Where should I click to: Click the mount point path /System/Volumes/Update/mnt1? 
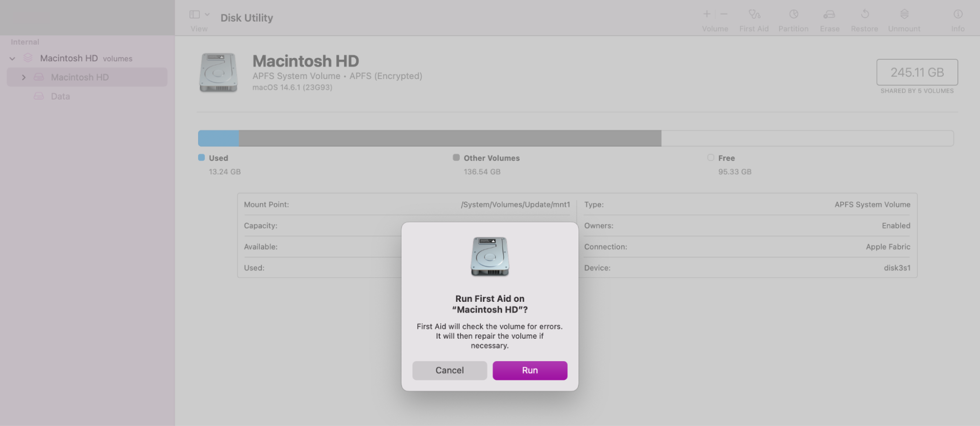[x=515, y=205]
